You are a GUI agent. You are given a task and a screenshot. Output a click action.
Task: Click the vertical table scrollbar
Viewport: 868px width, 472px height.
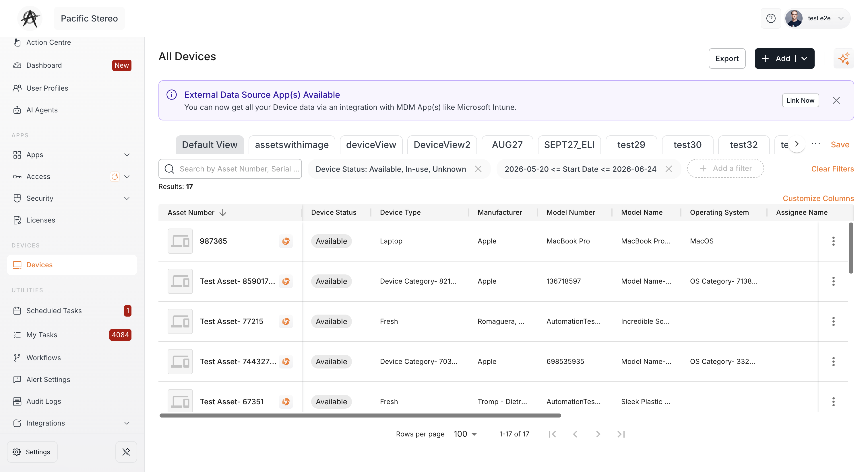point(851,248)
